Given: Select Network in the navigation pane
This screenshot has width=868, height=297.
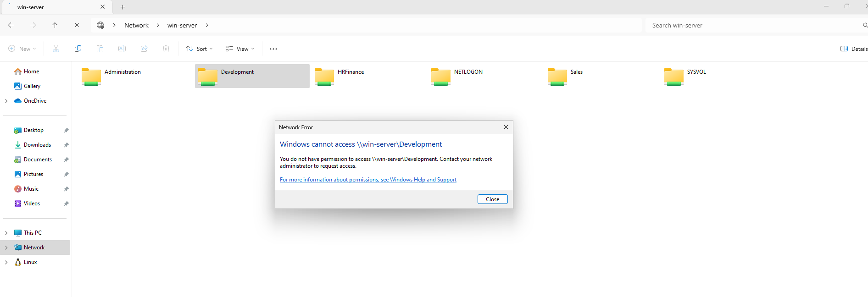Looking at the screenshot, I should [35, 247].
